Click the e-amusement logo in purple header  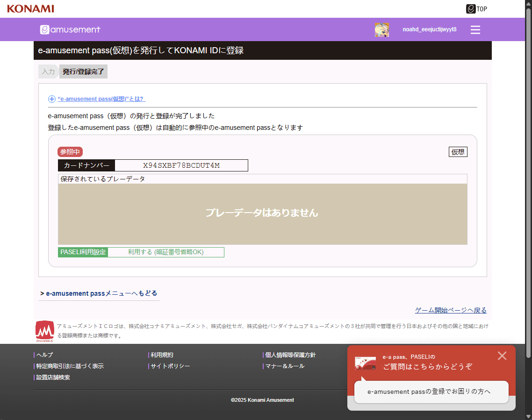click(x=70, y=29)
